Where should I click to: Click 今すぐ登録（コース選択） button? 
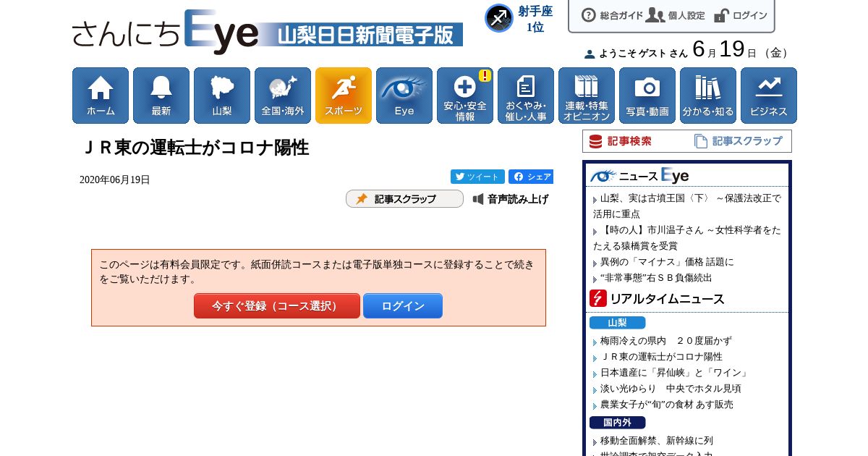[x=276, y=306]
